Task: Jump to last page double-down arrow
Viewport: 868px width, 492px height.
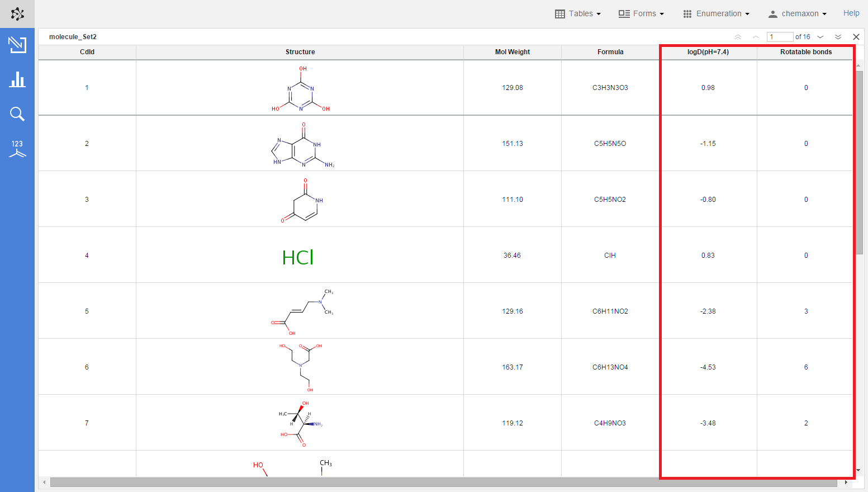Action: [838, 37]
